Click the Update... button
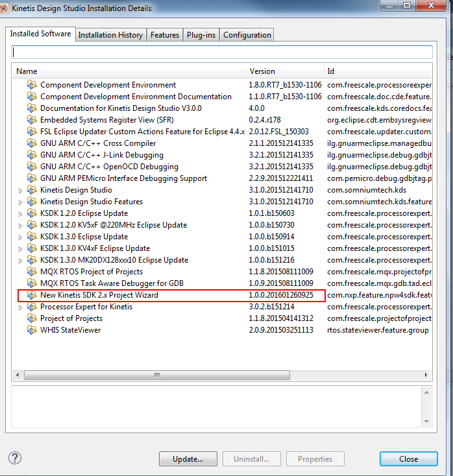Viewport: 453px width, 476px height. tap(188, 458)
